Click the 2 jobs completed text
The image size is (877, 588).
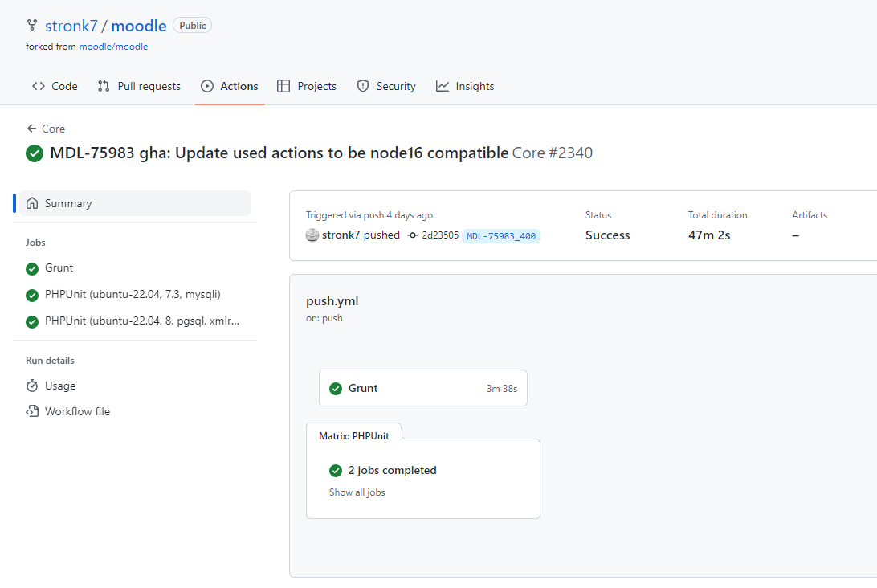393,471
